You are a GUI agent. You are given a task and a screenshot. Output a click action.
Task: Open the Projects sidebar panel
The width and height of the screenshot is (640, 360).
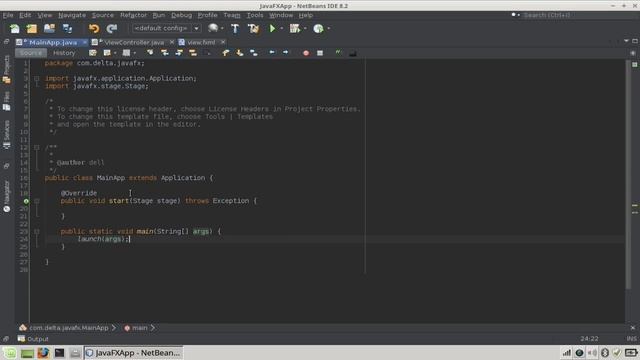(x=7, y=69)
